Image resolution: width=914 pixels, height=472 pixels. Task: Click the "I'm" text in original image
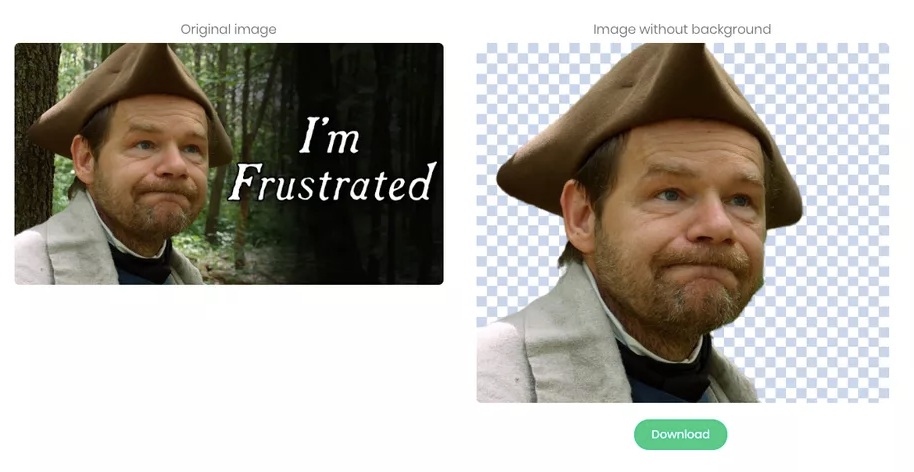(329, 136)
